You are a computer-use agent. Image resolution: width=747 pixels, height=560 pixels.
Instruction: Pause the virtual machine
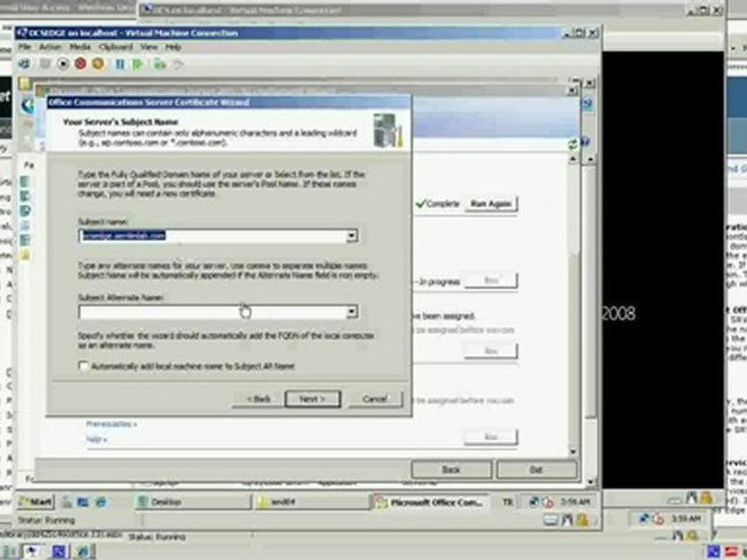point(120,64)
